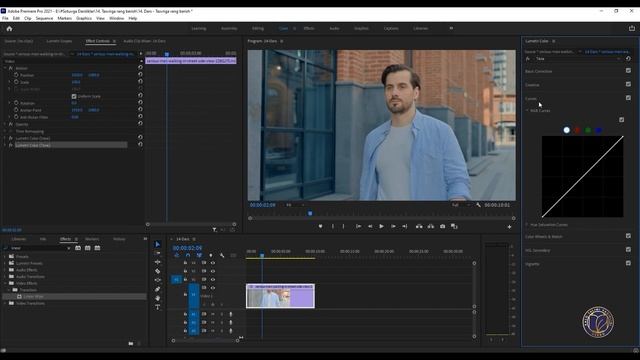
Task: Click the Go to Out button
Action: pyautogui.click(x=404, y=226)
